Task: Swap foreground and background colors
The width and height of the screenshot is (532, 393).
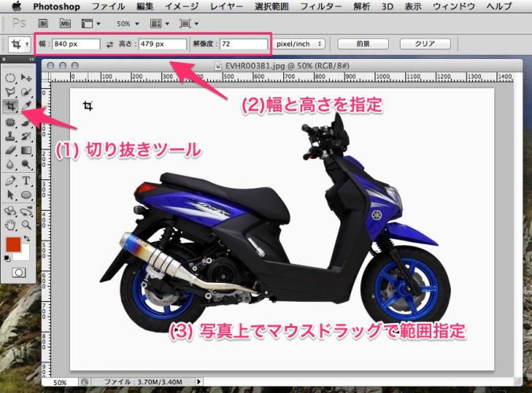Action: coord(27,238)
